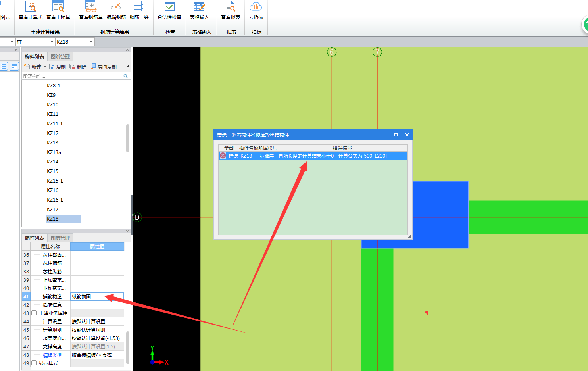Click 删除 component button
588x371 pixels.
coord(78,67)
